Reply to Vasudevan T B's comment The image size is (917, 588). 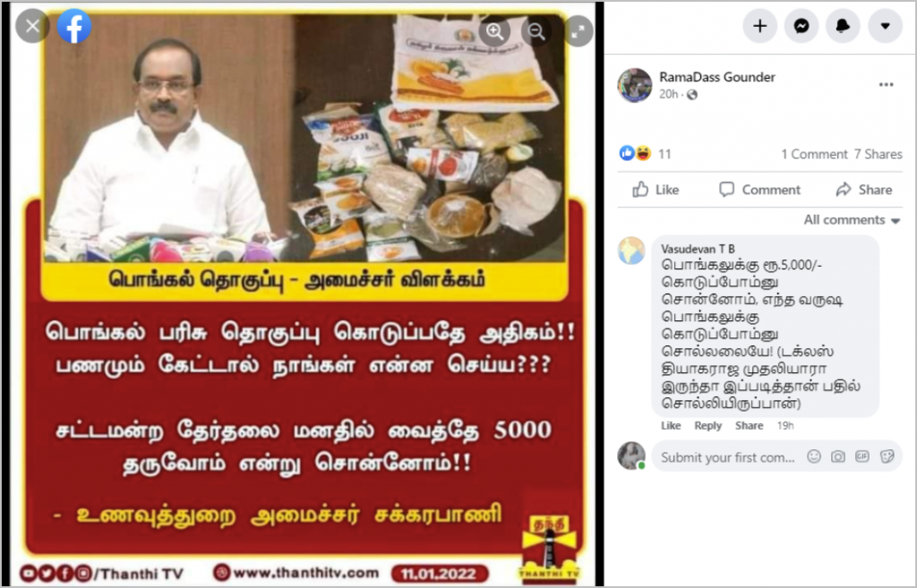[x=707, y=425]
